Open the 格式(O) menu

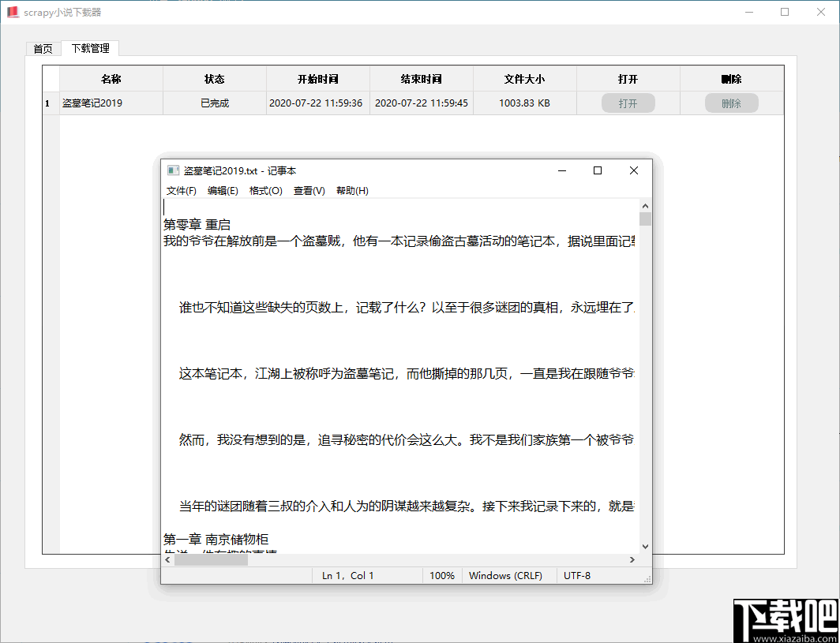click(x=265, y=190)
